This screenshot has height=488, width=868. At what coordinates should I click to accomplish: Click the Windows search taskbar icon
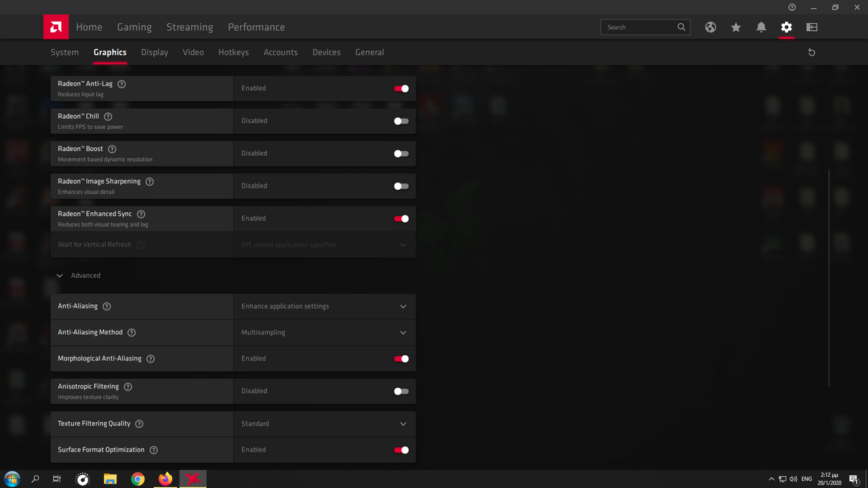coord(35,479)
